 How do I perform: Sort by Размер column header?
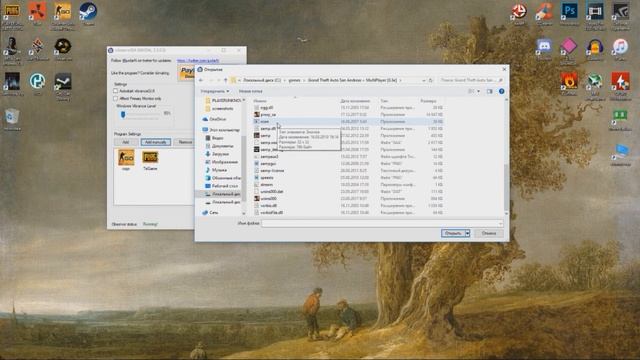coord(428,101)
